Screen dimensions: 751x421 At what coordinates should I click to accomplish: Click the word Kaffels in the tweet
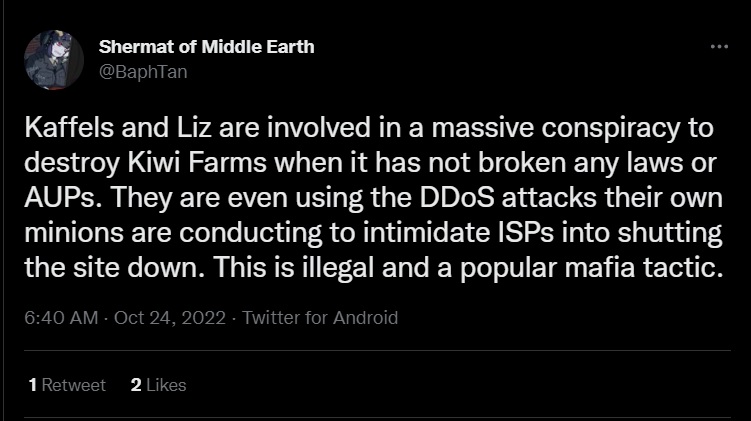click(64, 131)
